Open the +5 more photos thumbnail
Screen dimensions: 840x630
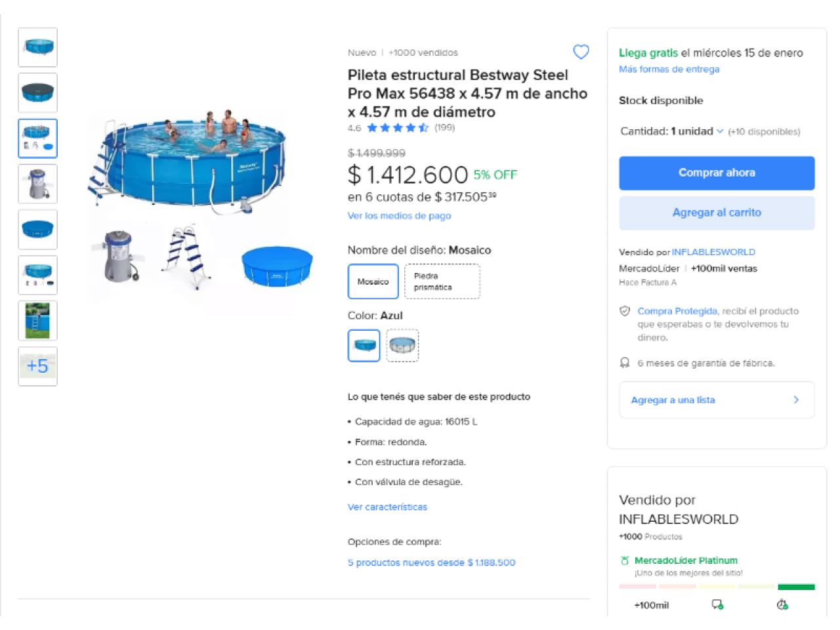38,366
